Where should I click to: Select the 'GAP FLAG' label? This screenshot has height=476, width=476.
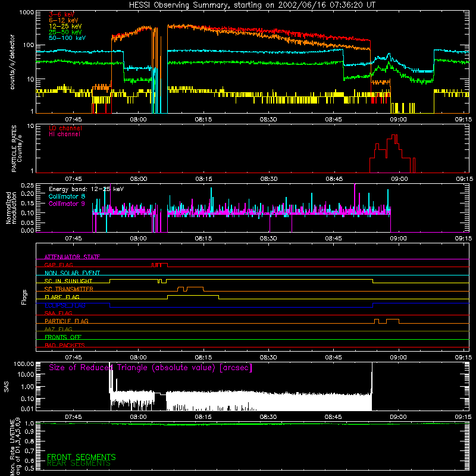(x=58, y=265)
